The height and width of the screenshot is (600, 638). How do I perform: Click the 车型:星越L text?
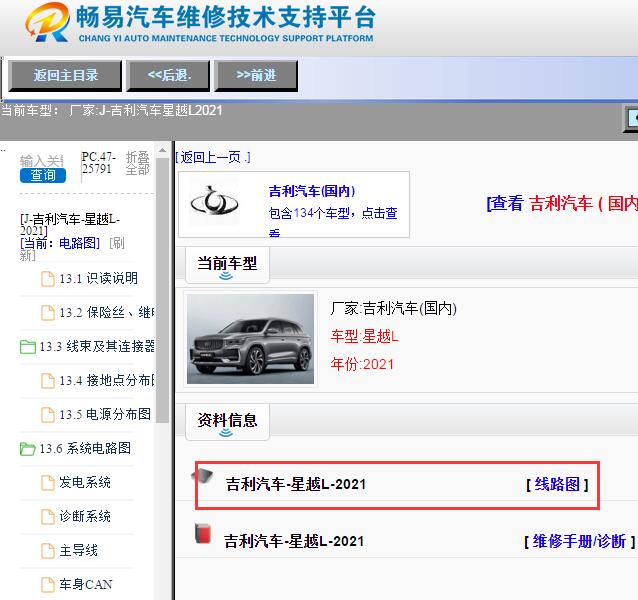pyautogui.click(x=365, y=336)
